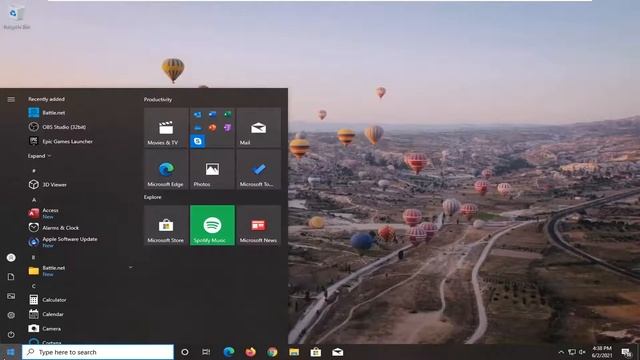Open Pictures from the Start sidebar
Screen dimensions: 640x360
pyautogui.click(x=11, y=296)
